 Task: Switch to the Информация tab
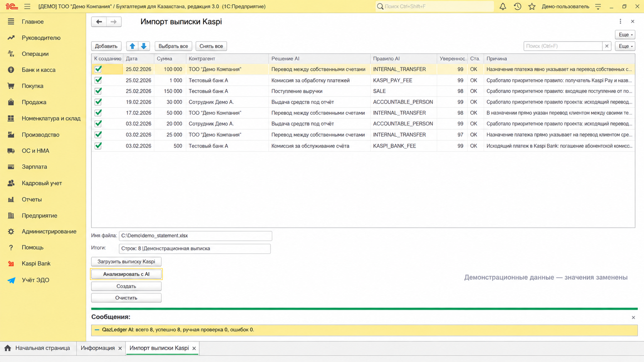pyautogui.click(x=97, y=348)
